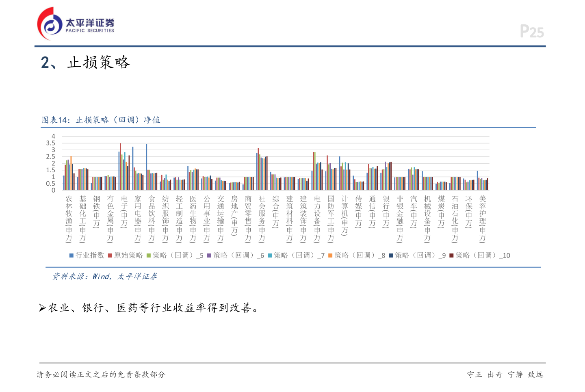Screen dimensions: 585x392
Task: Click the Pacific Securities logo
Action: 75,22
